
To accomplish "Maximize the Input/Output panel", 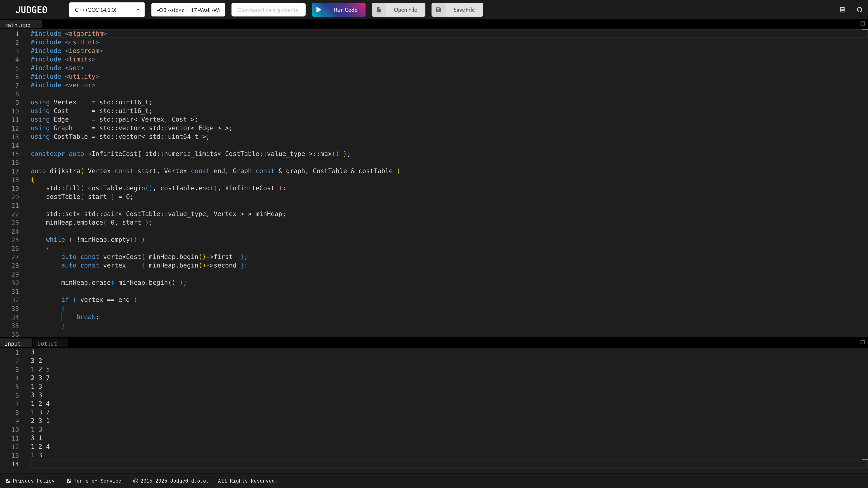I will (863, 342).
